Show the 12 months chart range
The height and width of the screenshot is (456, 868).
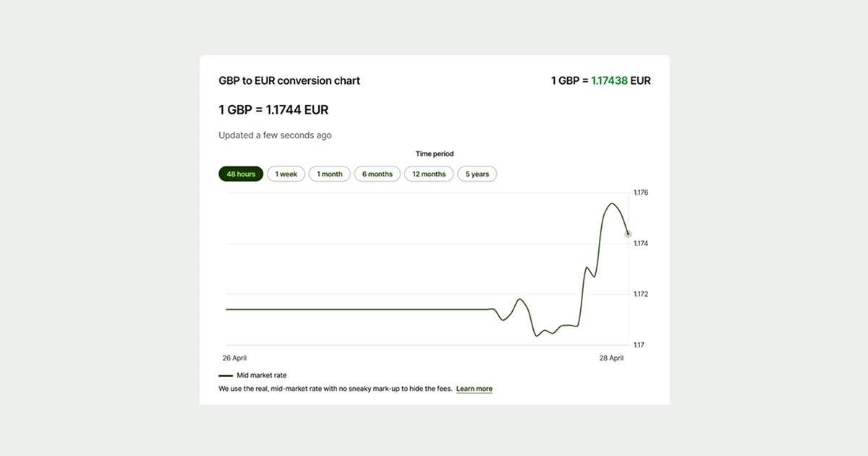tap(429, 174)
